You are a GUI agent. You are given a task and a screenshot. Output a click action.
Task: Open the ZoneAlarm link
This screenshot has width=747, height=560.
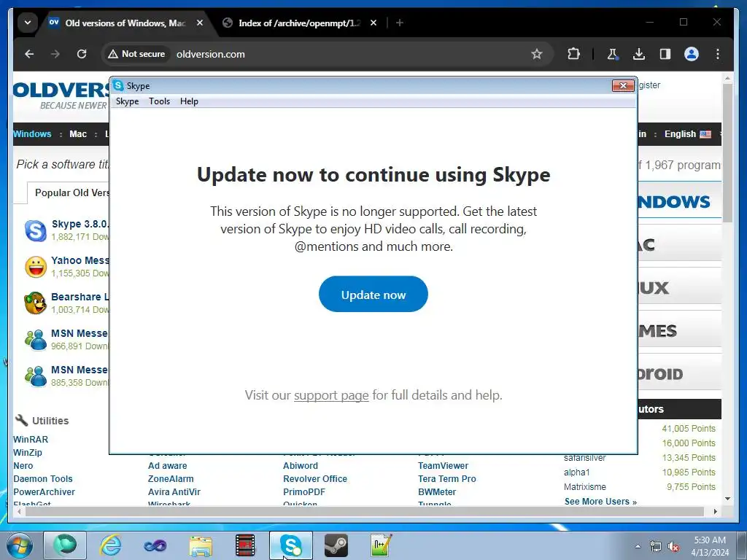point(171,478)
